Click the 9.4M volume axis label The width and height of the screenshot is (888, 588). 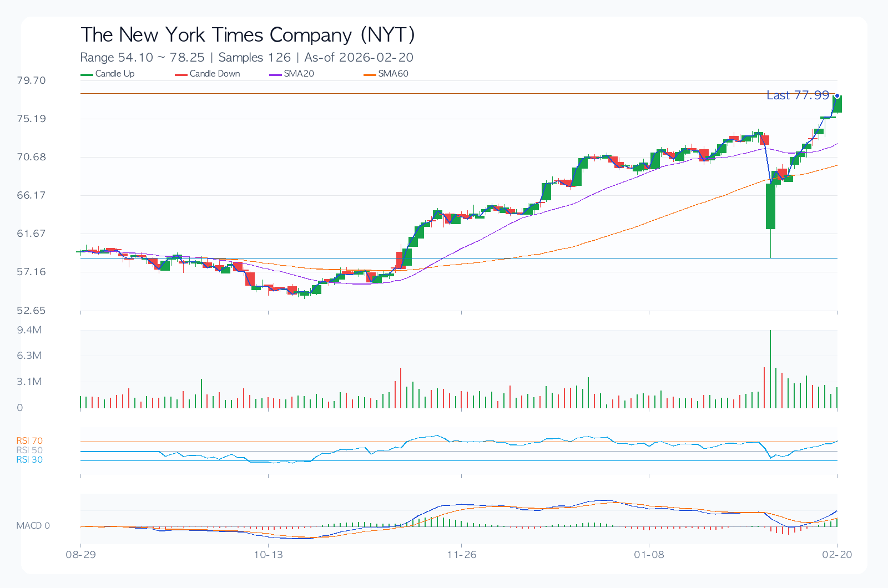pyautogui.click(x=29, y=330)
